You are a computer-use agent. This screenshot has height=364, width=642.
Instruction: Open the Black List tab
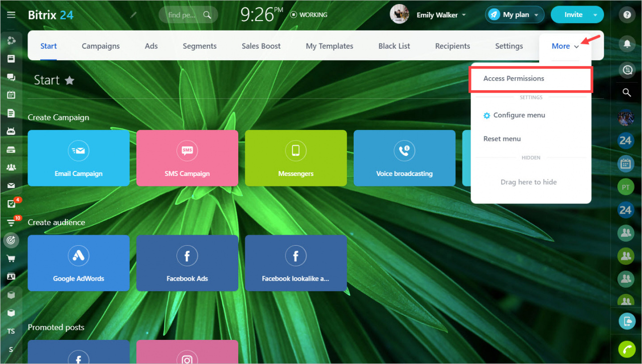pyautogui.click(x=394, y=46)
